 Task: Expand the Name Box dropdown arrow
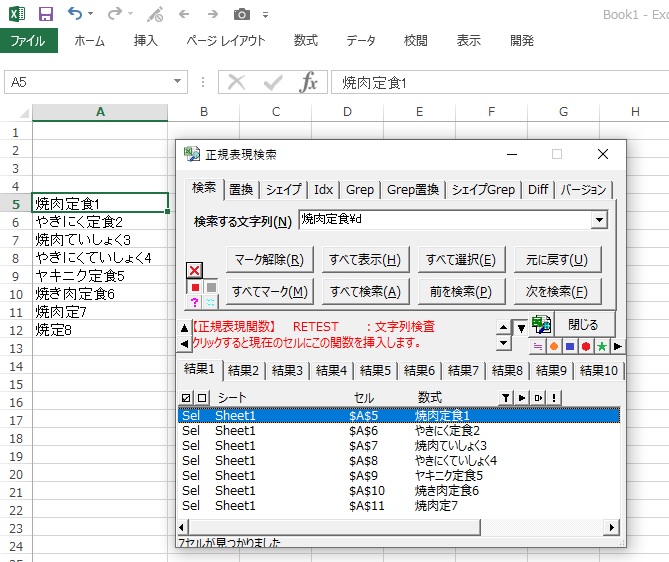pyautogui.click(x=178, y=83)
